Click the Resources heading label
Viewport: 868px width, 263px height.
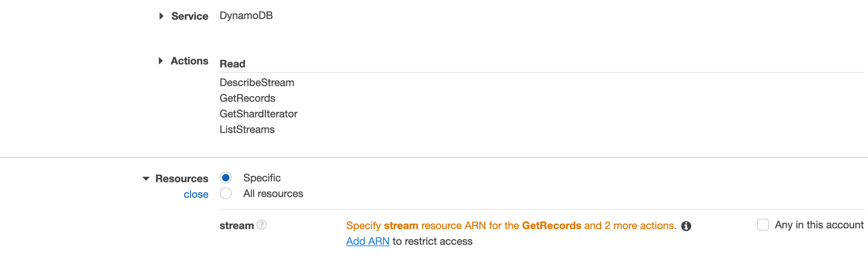(182, 179)
